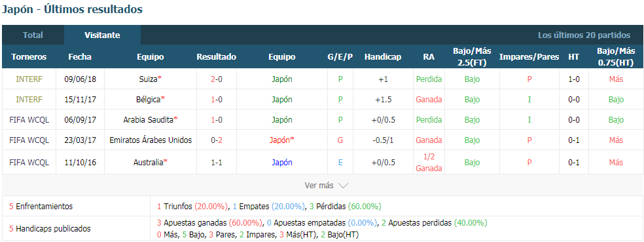Open the Bélgica team link
644x242 pixels.
pos(151,99)
